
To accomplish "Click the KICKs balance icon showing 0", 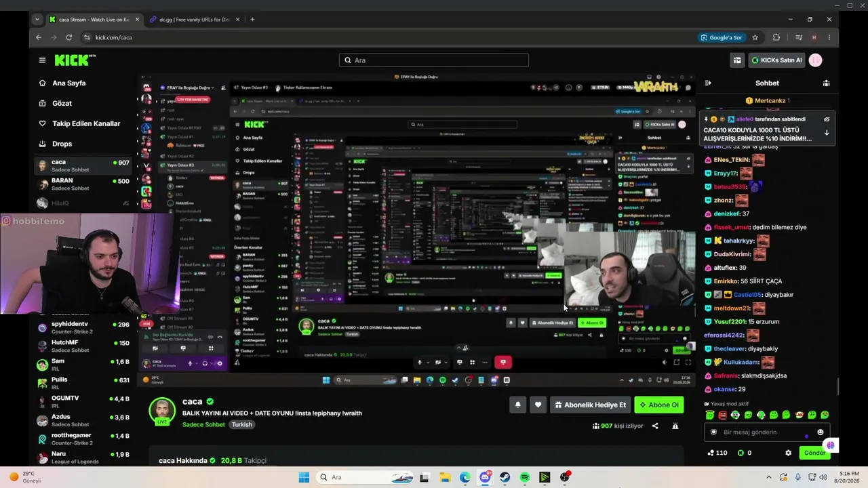I will point(741,453).
